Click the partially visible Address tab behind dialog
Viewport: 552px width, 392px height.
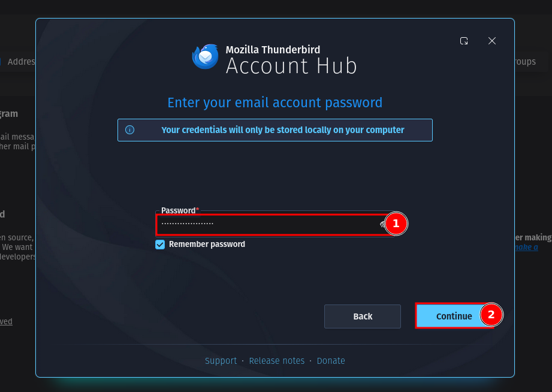[19, 62]
